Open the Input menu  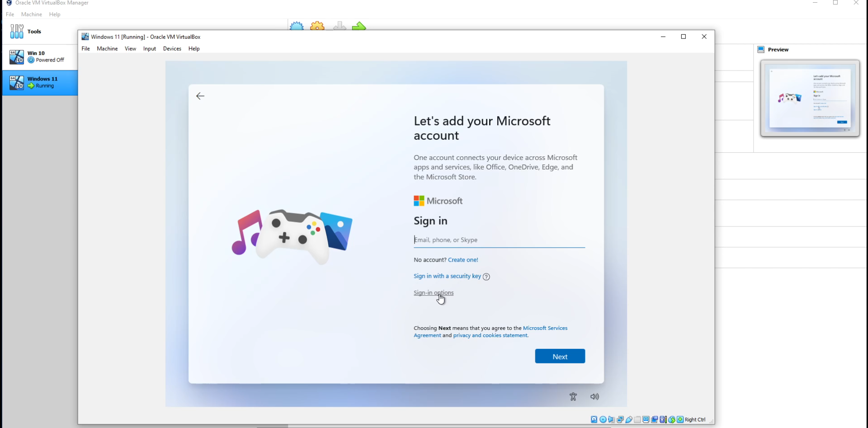coord(150,49)
